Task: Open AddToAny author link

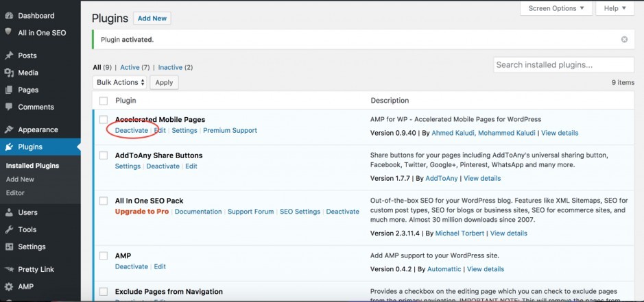Action: pos(442,179)
